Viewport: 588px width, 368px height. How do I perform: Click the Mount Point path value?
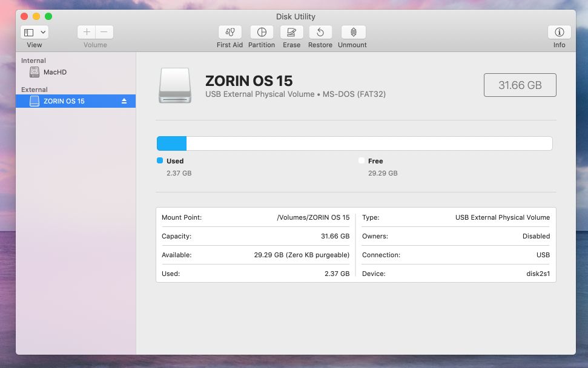312,217
